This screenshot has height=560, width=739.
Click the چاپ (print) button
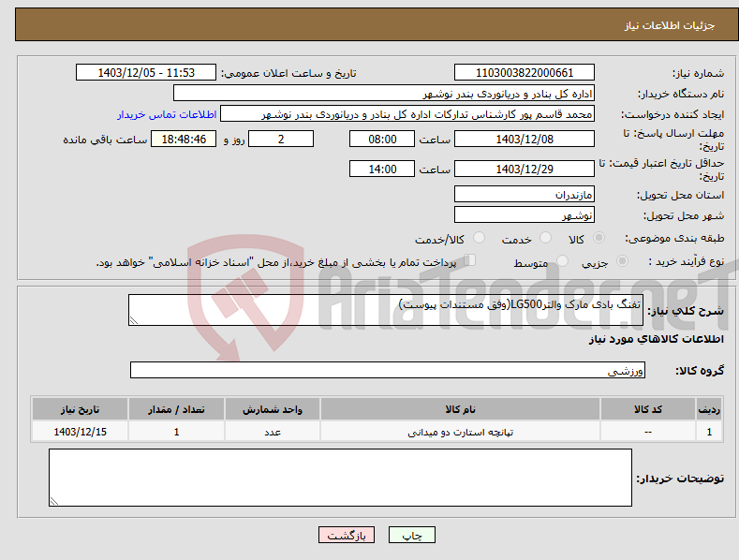411,535
